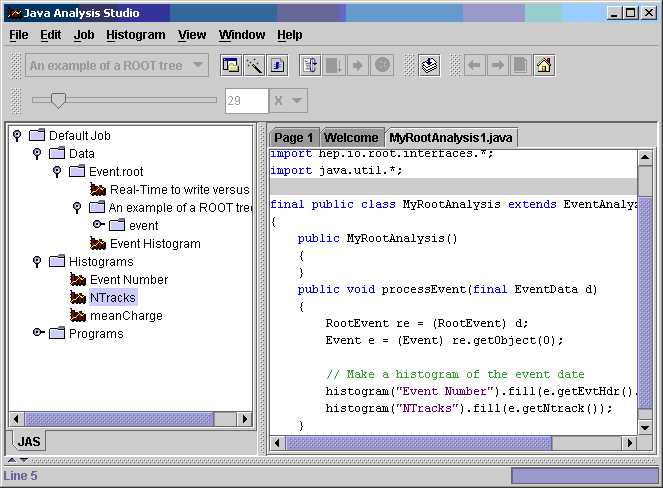Switch to the Welcome tab
The width and height of the screenshot is (663, 488).
tap(351, 138)
